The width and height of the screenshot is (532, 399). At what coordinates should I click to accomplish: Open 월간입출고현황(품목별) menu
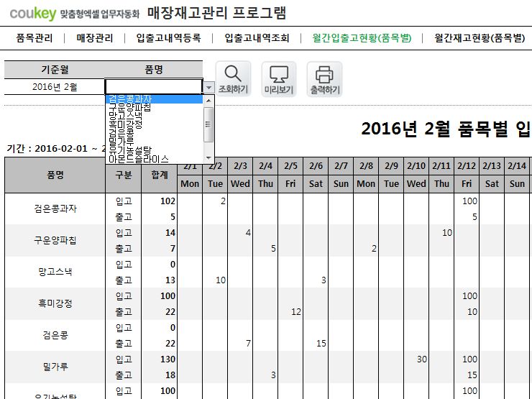click(x=362, y=37)
